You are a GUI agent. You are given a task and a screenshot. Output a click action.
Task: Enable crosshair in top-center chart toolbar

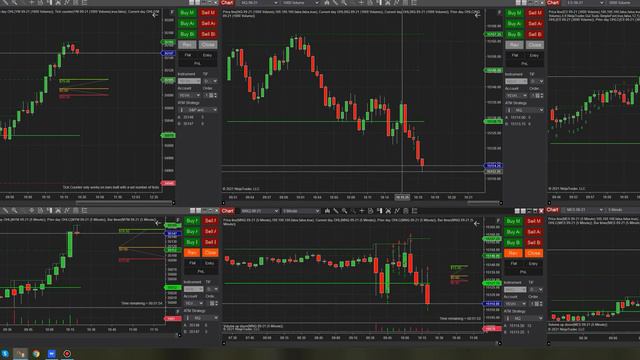coord(362,2)
